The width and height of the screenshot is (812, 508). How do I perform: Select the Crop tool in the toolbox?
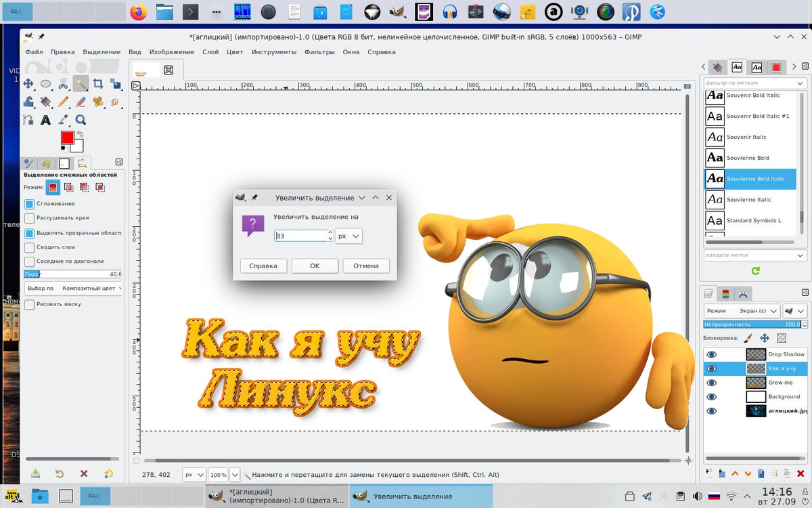98,84
